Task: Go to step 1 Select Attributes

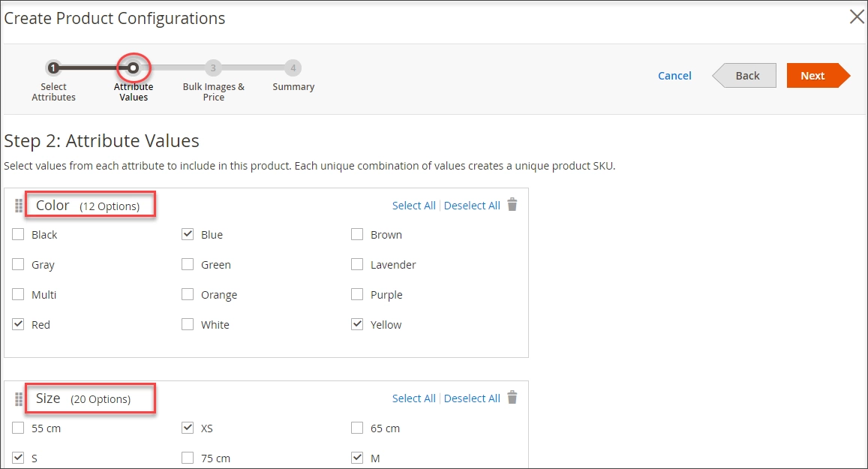Action: (x=53, y=68)
